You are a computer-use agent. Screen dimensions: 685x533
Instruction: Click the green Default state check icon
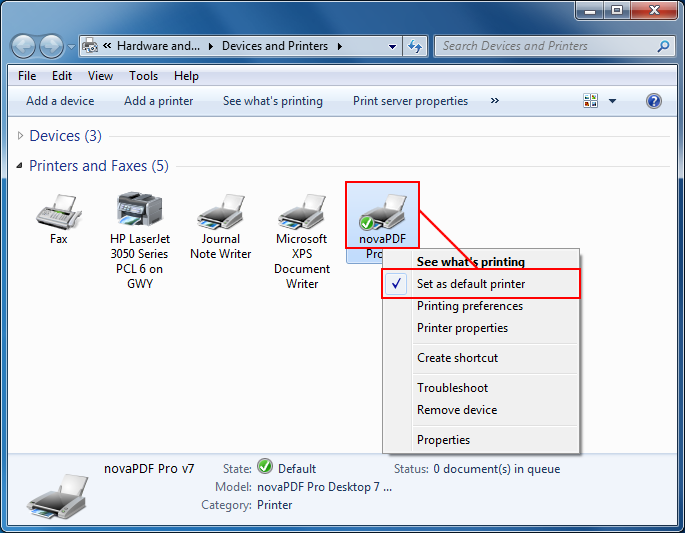[x=265, y=467]
